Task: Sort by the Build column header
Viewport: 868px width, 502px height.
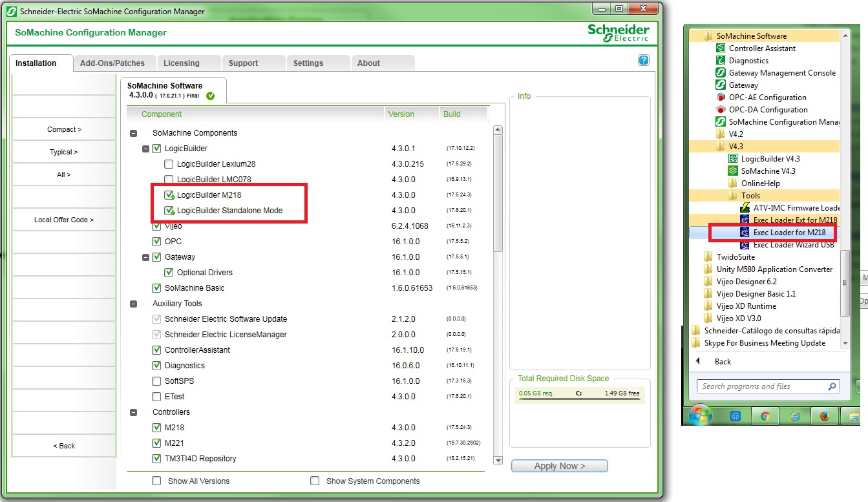Action: tap(463, 114)
